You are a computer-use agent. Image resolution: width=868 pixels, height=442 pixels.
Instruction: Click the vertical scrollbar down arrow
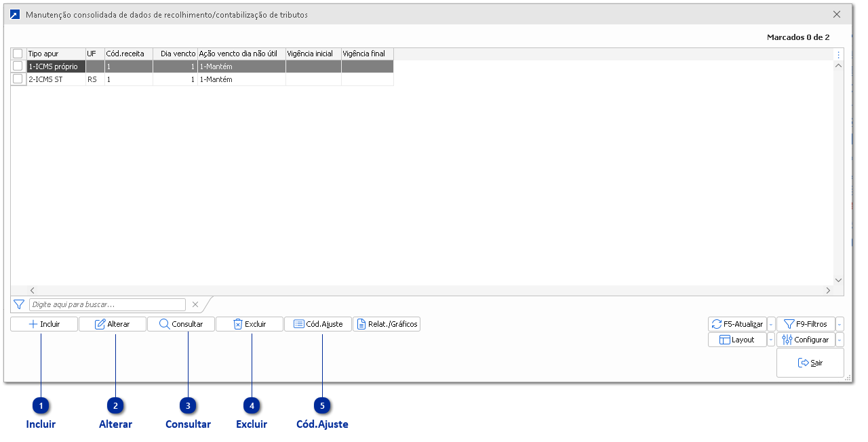tap(839, 279)
